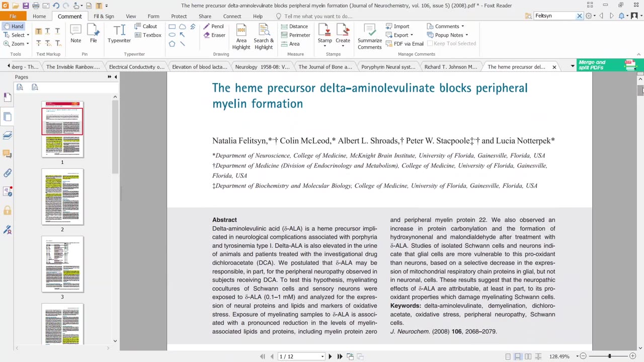
Task: Open the File menu
Action: click(13, 16)
